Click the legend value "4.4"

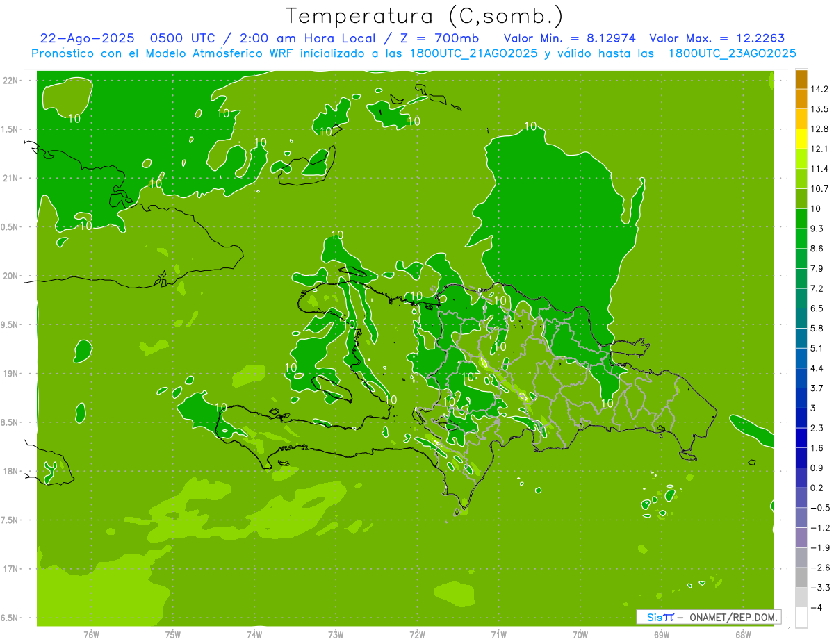[x=817, y=368]
